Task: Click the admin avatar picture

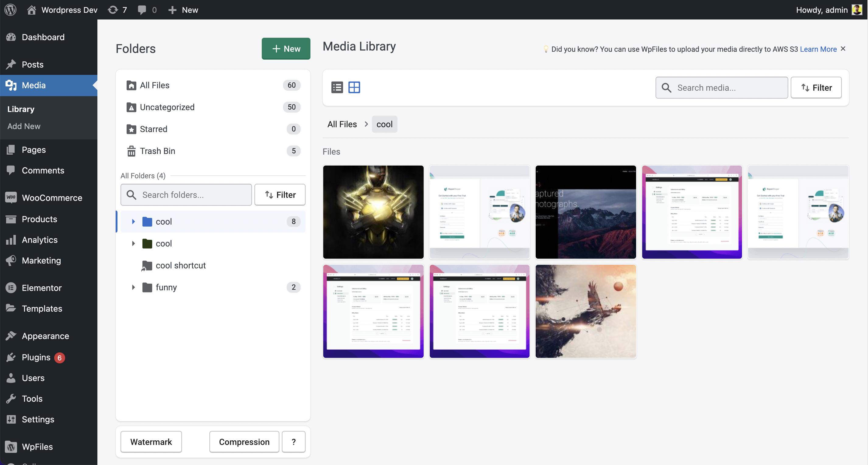Action: tap(856, 10)
